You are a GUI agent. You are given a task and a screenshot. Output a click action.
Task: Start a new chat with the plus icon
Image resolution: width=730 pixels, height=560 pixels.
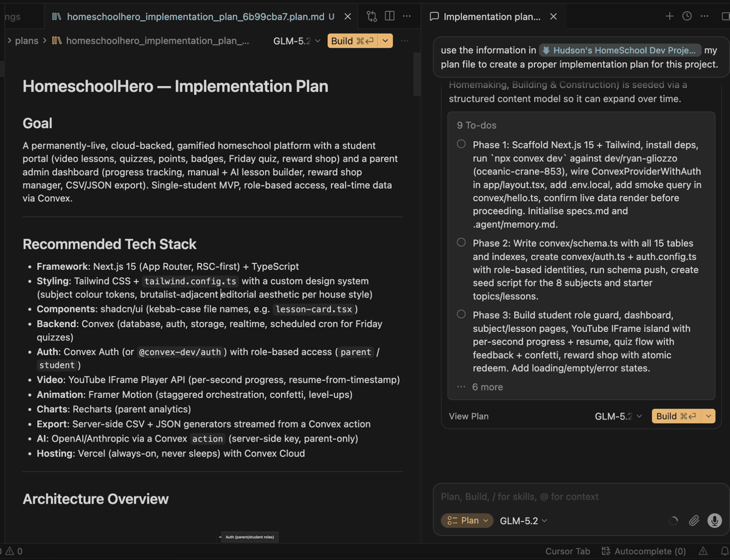669,16
